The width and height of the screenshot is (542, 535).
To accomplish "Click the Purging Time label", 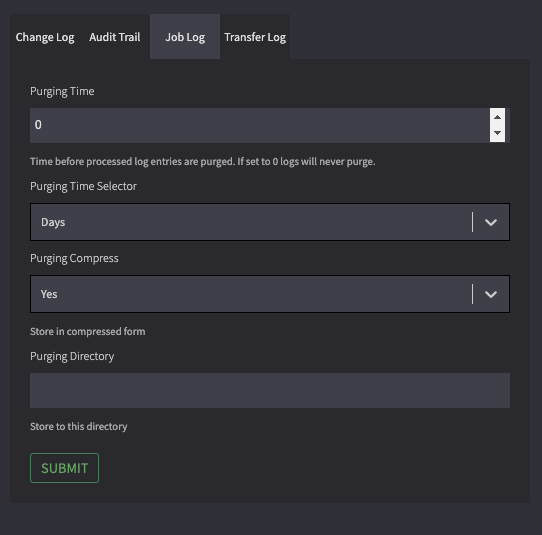I will (62, 91).
